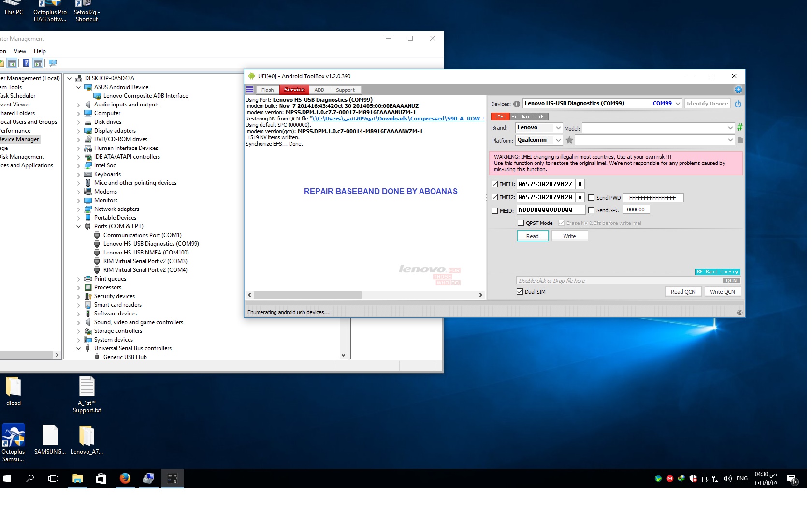This screenshot has width=812, height=508.
Task: Collapse the ASUS Android Device node
Action: [78, 87]
